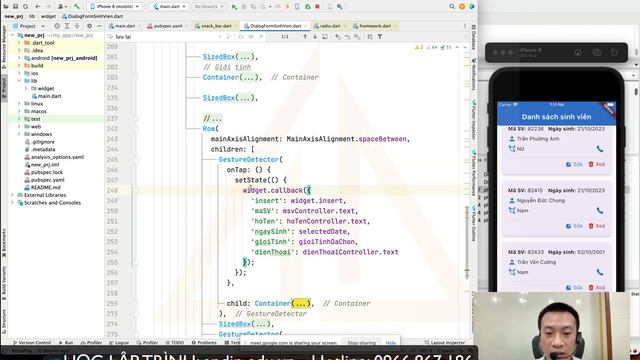Viewport: 640px width, 360px height.
Task: Simulator screenshot camera icon
Action: 596,52
